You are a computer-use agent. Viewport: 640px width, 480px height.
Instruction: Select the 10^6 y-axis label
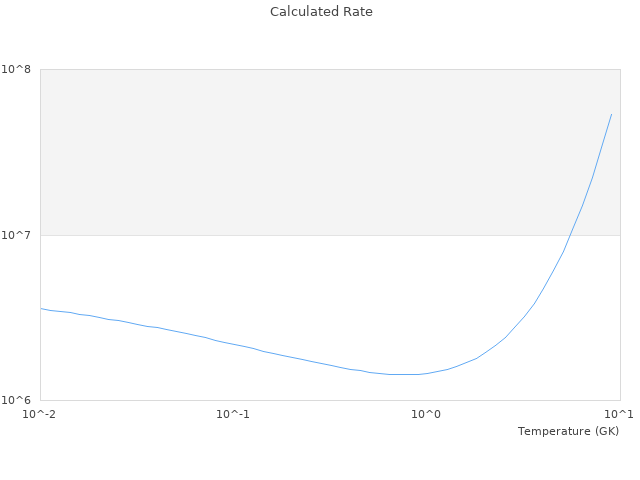(18, 400)
